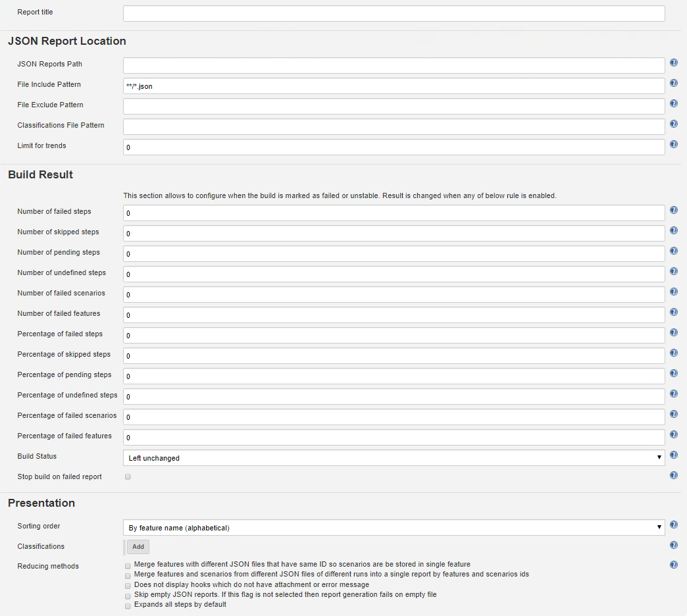Open help for Number of failed scenarios
Image resolution: width=687 pixels, height=616 pixels.
[x=674, y=292]
